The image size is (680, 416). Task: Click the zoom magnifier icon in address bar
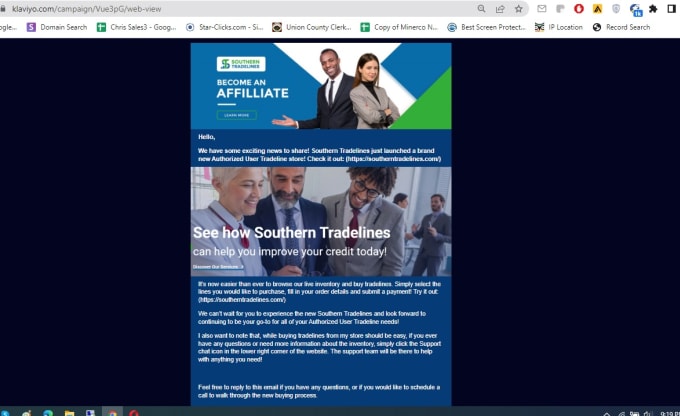tap(481, 9)
